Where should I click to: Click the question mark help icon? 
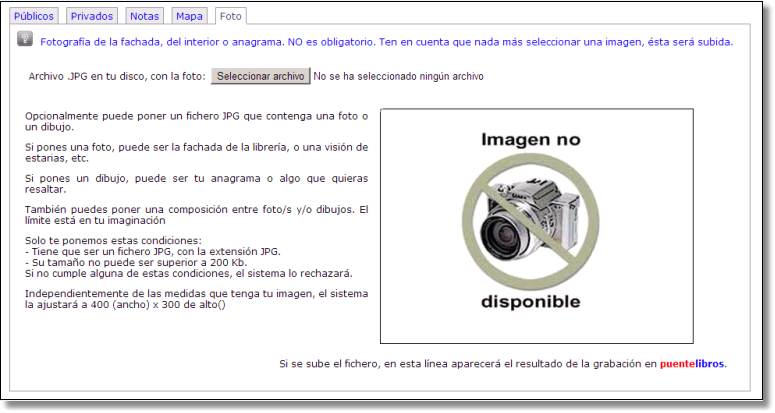[25, 39]
